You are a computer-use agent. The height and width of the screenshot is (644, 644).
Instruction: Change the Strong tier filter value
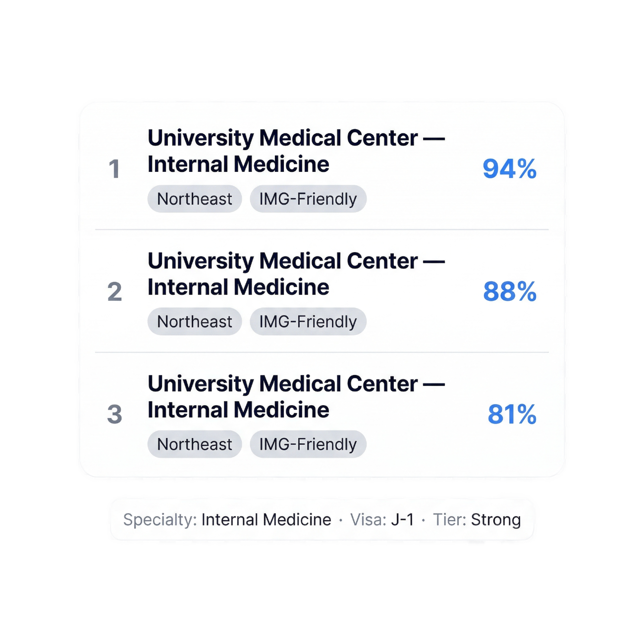tap(495, 520)
